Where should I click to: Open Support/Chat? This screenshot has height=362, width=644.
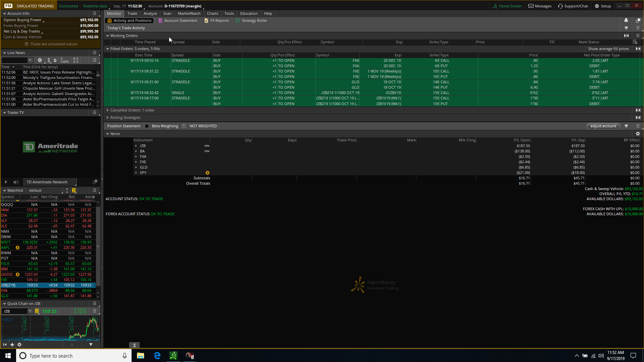point(573,6)
